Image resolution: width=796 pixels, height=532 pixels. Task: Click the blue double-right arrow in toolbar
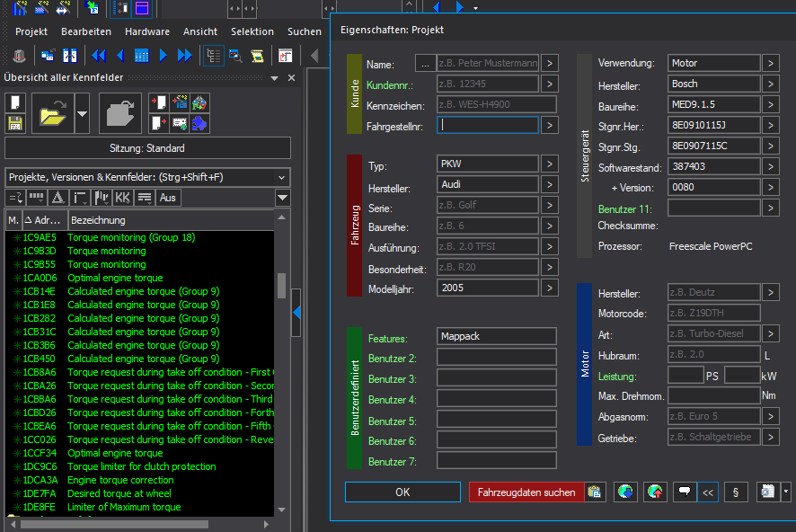coord(185,56)
